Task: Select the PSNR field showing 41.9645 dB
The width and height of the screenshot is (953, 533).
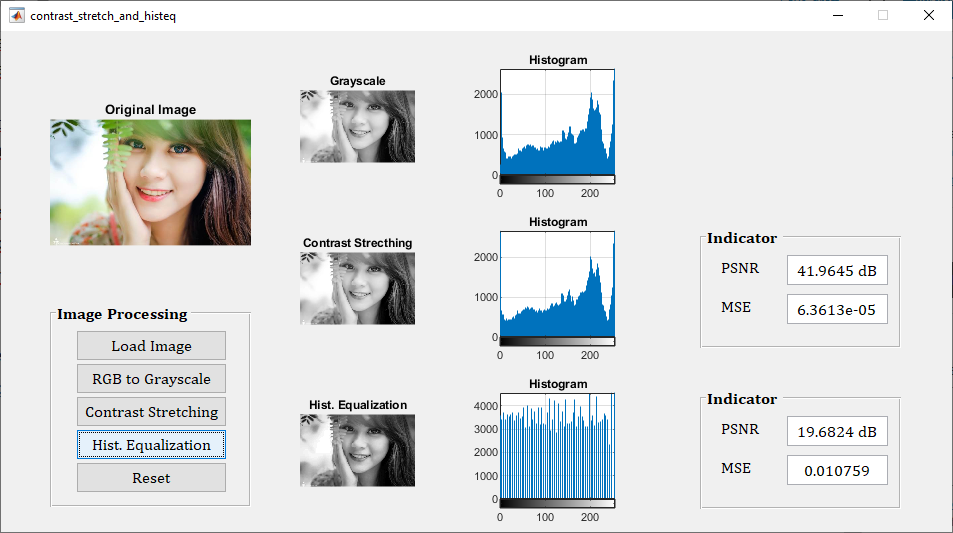Action: (837, 270)
